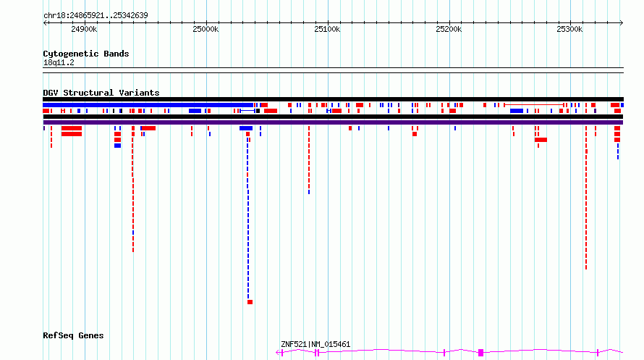
Task: Click the chr18:24865921..25342639 coordinate label
Action: 96,15
